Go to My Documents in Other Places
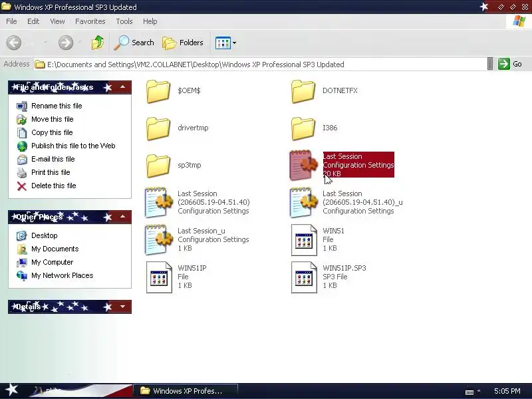532x399 pixels. coord(55,249)
